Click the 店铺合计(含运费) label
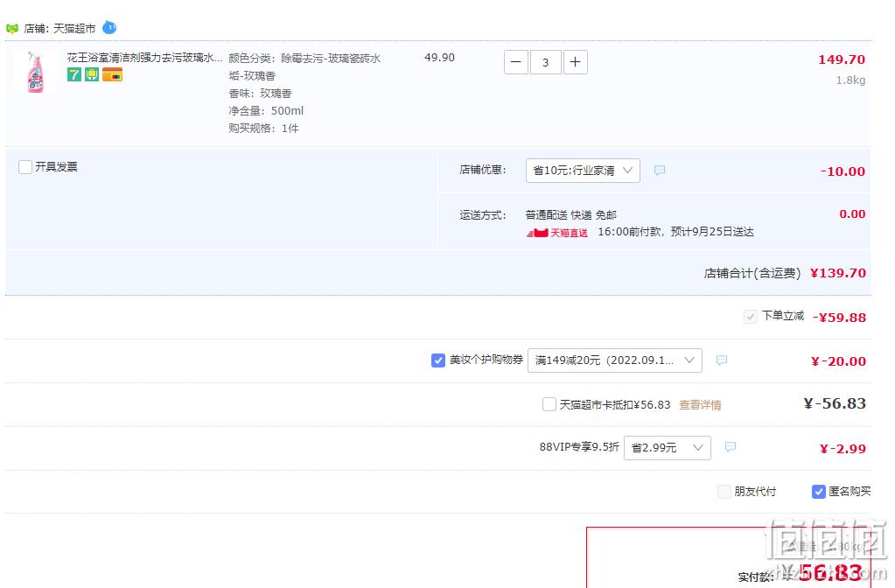 point(752,274)
